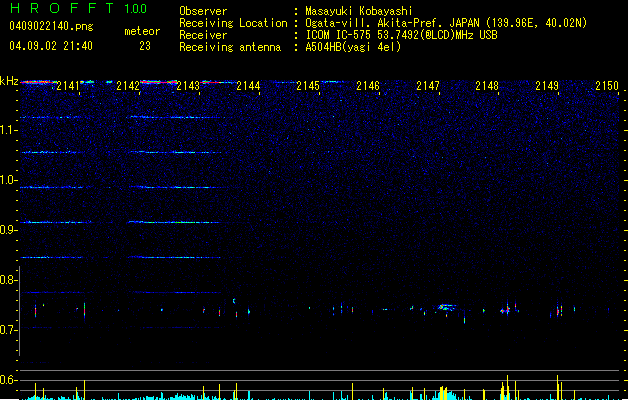
Task: Click the 2141 time marker
Action: [68, 86]
